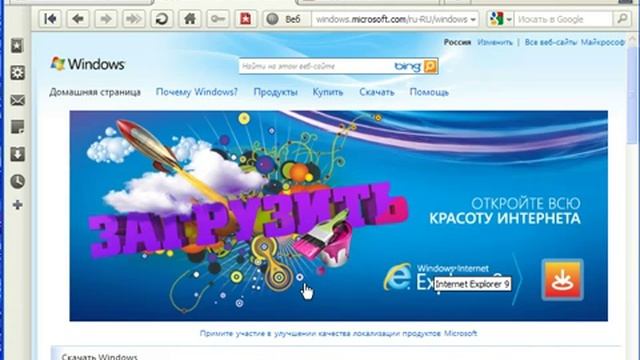This screenshot has width=640, height=360.
Task: Open the Downloads sidebar panel
Action: (17, 154)
